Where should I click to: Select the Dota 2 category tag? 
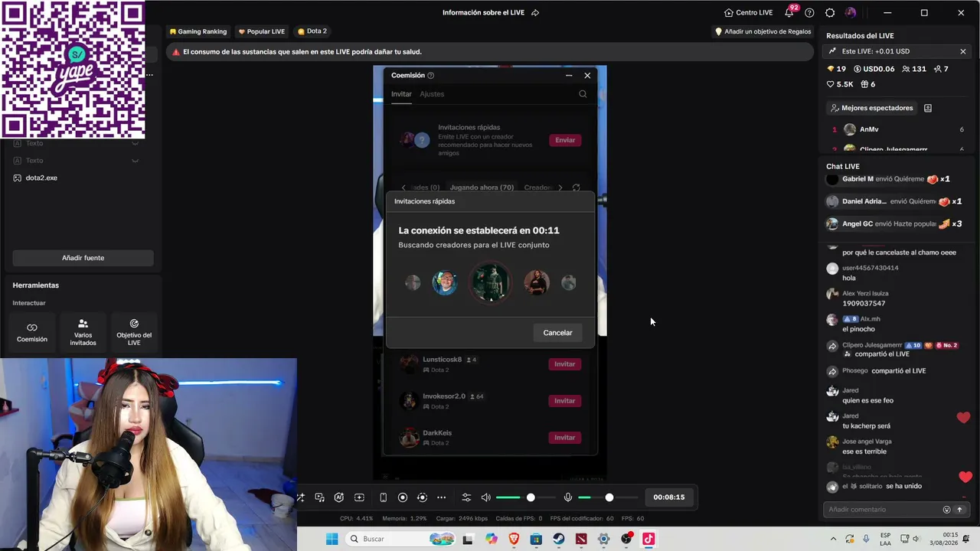312,31
